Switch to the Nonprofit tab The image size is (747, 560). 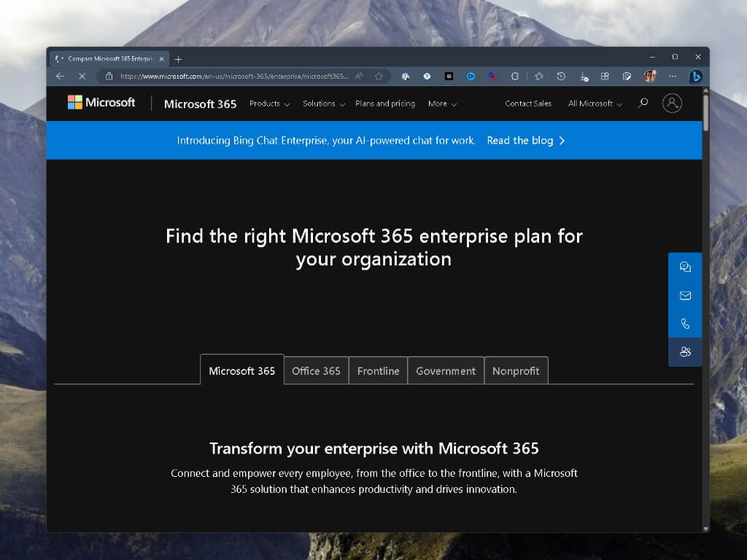coord(516,370)
